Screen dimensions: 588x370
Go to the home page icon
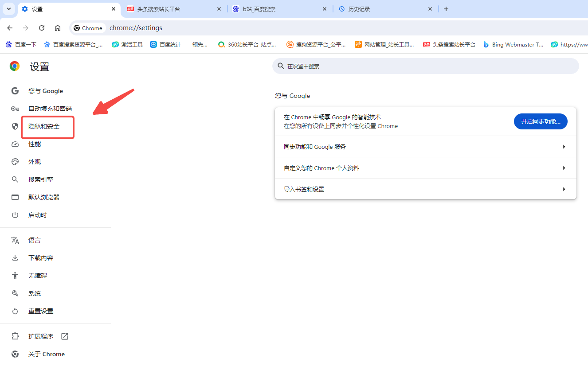click(58, 28)
